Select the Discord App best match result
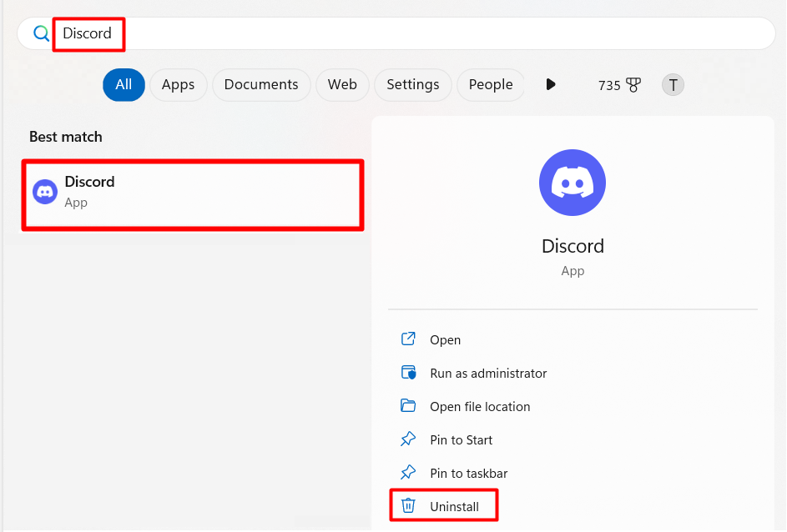Image resolution: width=787 pixels, height=532 pixels. click(193, 195)
